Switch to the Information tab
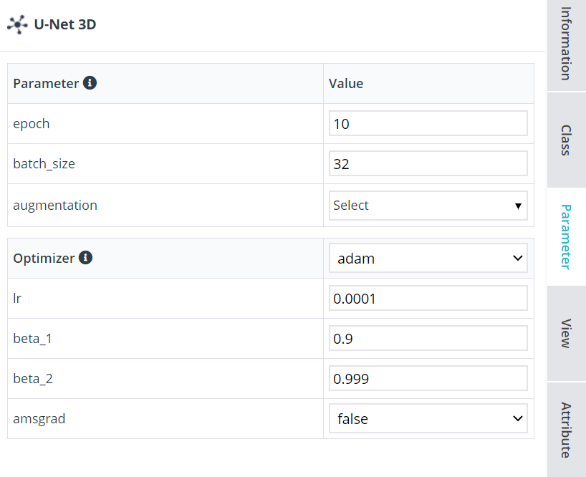 click(x=566, y=43)
